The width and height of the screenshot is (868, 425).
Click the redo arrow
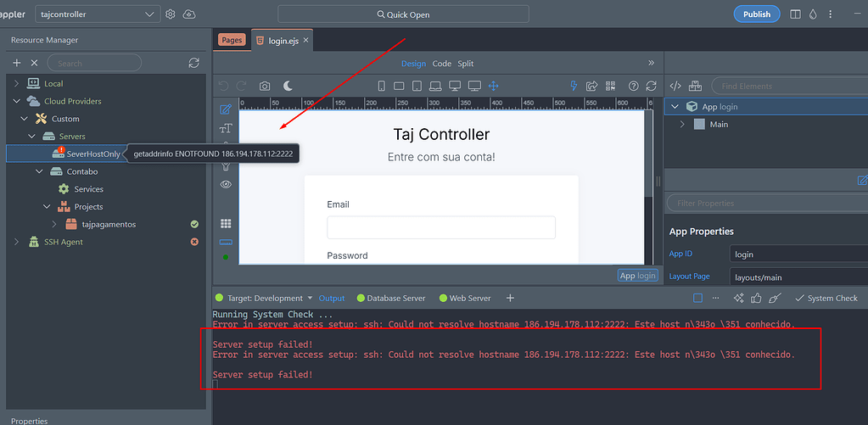point(241,86)
